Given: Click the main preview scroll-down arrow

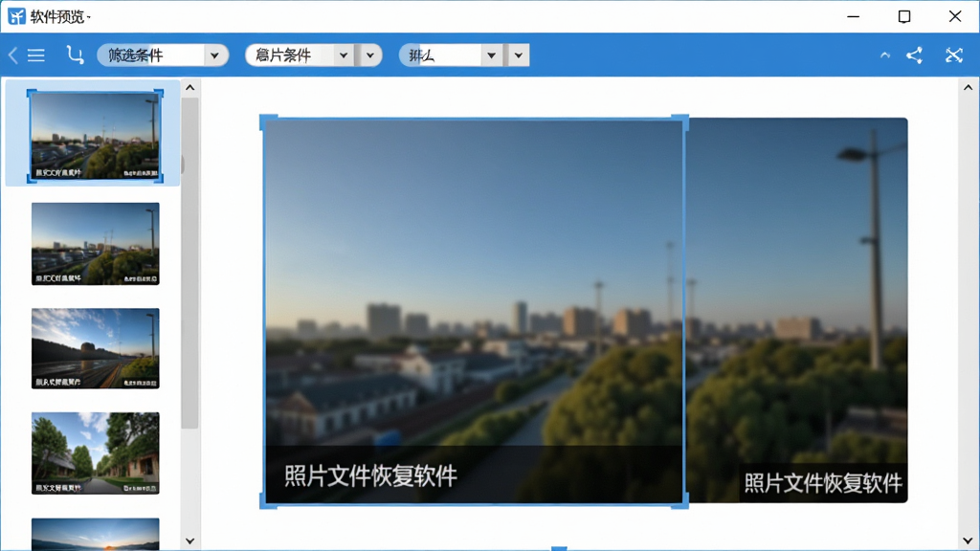Looking at the screenshot, I should (968, 541).
